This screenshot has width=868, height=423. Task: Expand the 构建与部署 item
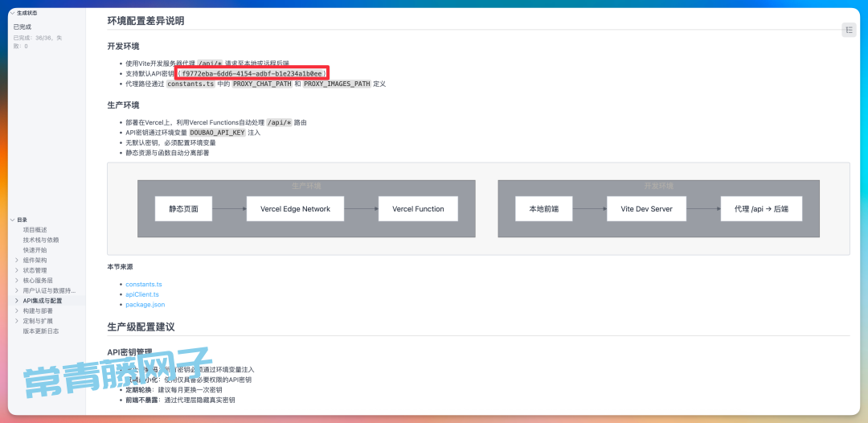[17, 310]
